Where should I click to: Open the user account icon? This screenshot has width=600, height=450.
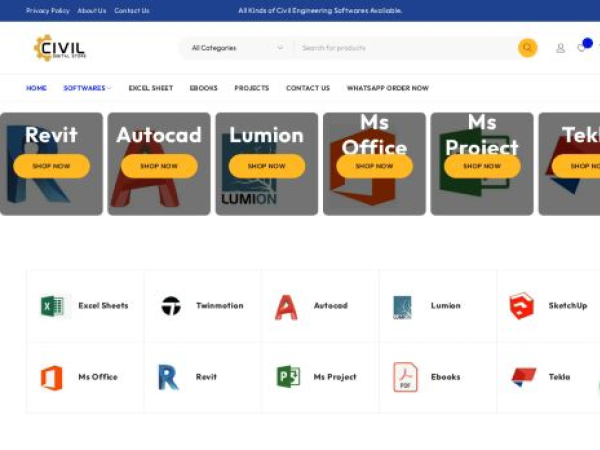560,48
